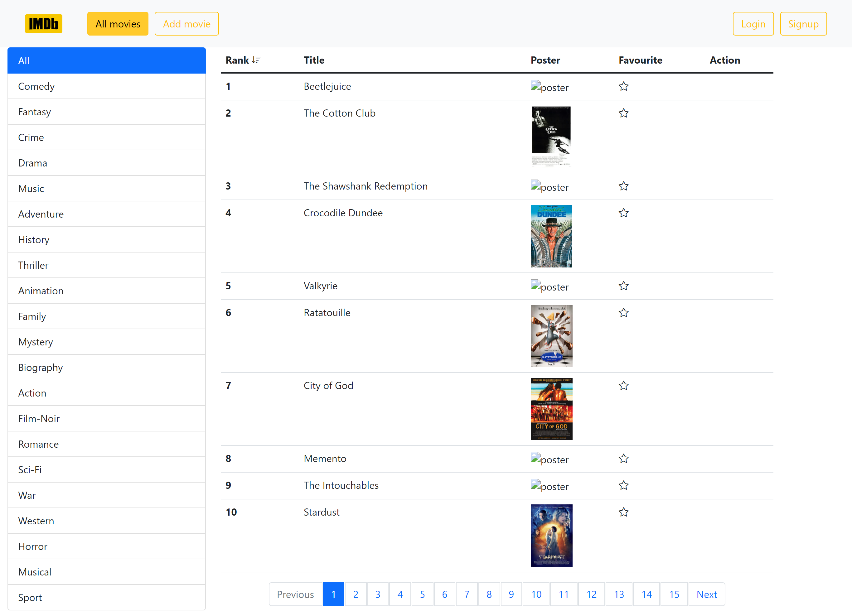
Task: Sort the table by the Rank sort icon
Action: (x=256, y=60)
